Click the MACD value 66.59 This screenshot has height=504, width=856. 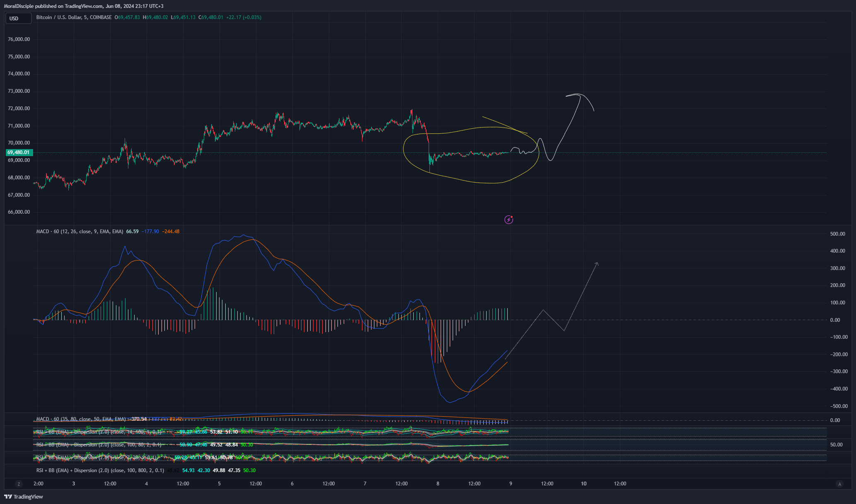tap(132, 232)
